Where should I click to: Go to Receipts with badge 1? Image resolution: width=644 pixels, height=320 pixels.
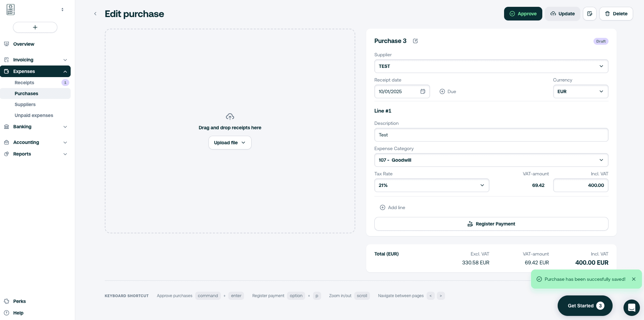(24, 83)
